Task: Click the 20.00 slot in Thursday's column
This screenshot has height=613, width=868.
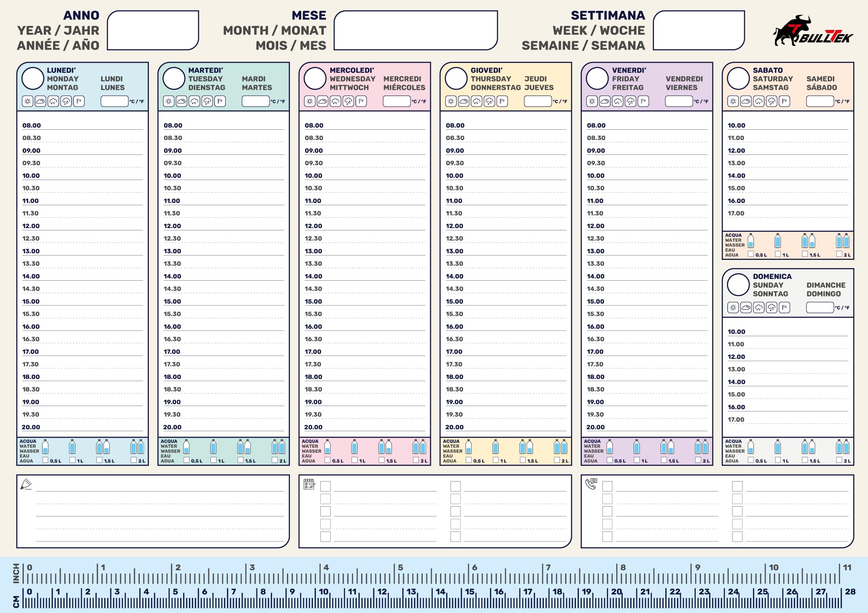Action: pyautogui.click(x=506, y=427)
